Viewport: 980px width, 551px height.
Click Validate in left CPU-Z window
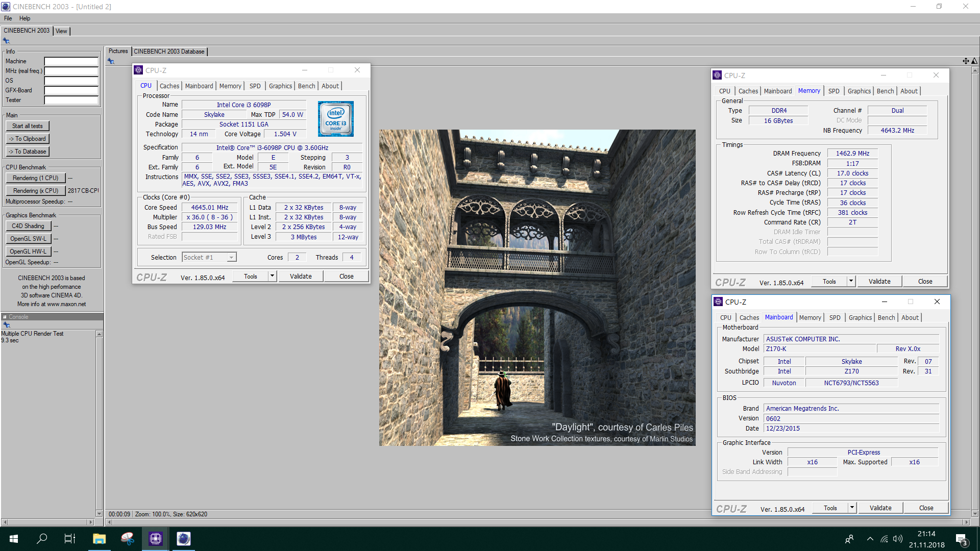pyautogui.click(x=301, y=276)
